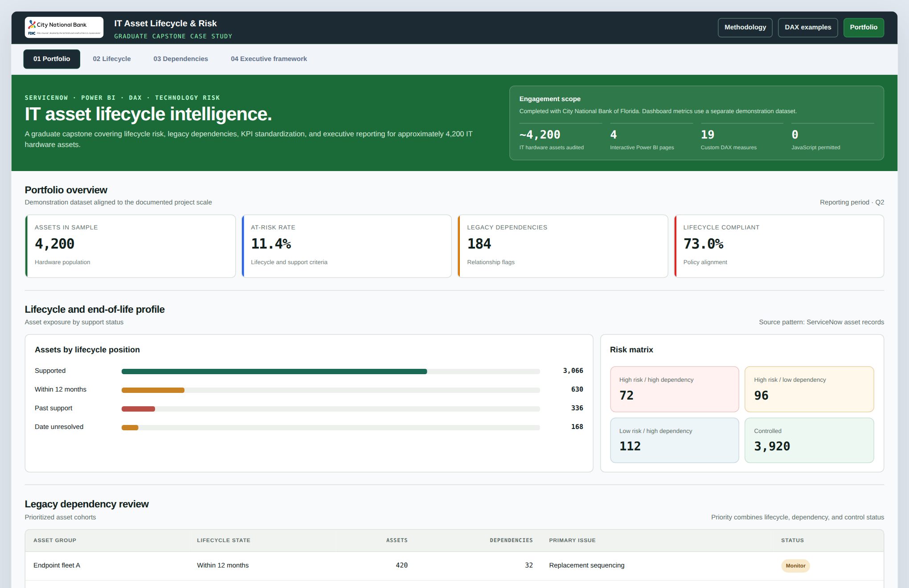Switch to the 02 Lifecycle tab
The height and width of the screenshot is (588, 909).
coord(112,59)
